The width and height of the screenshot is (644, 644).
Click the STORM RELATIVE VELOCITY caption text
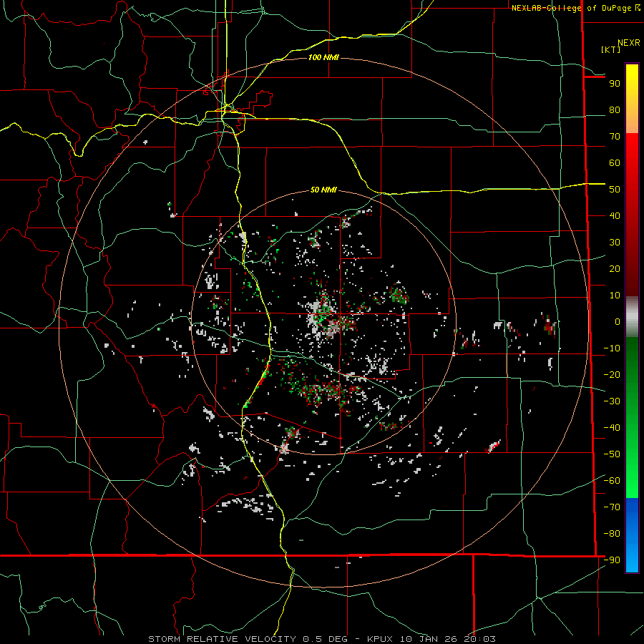[222, 639]
